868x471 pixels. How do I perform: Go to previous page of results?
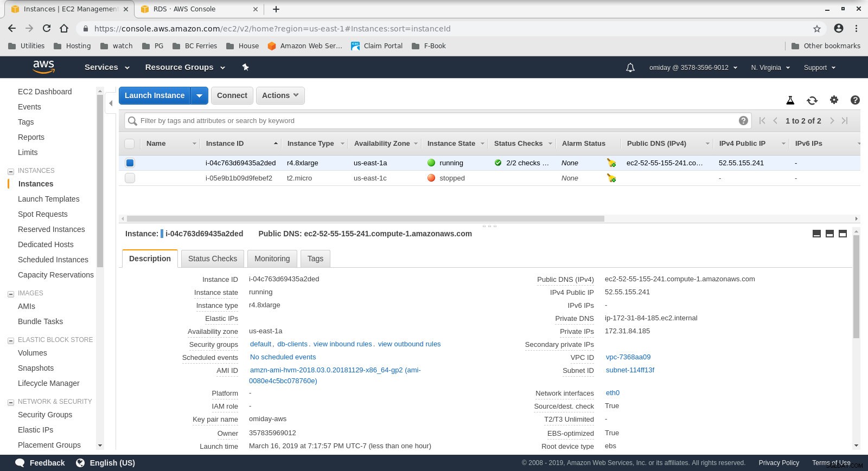point(775,121)
